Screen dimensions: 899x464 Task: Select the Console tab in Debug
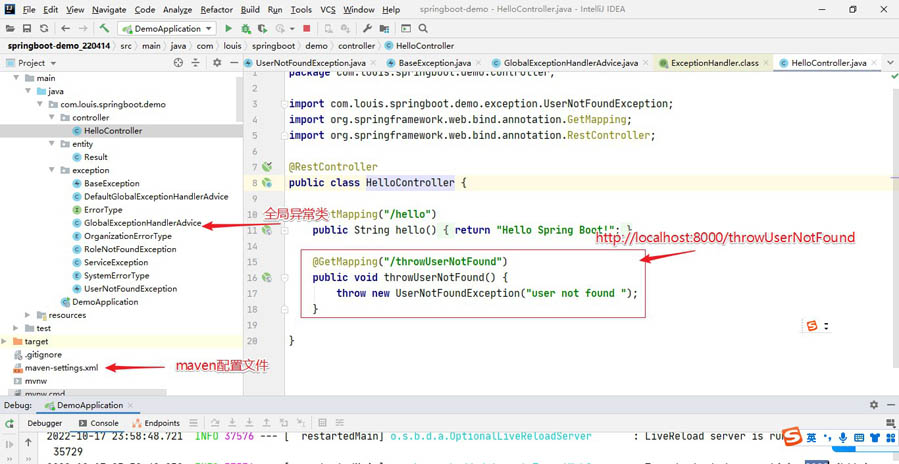[99, 423]
